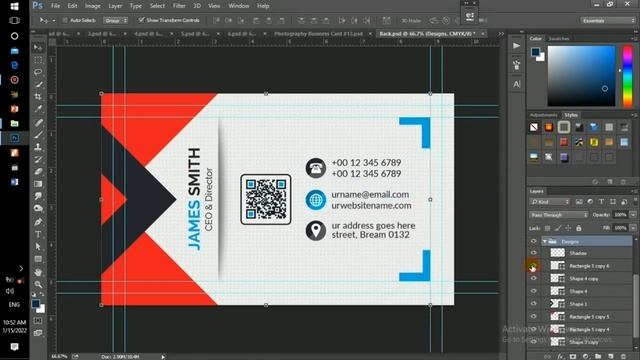640x360 pixels.
Task: Show more document tabs chevron
Action: pos(501,34)
